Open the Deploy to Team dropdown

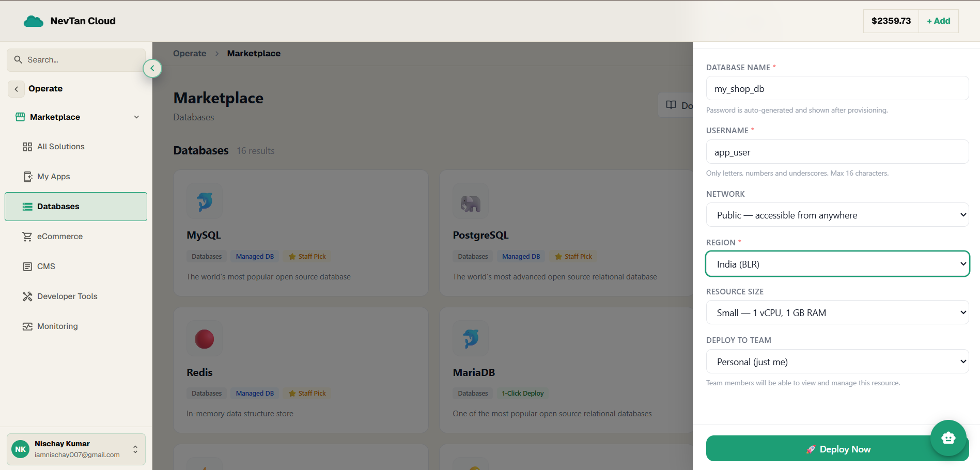pyautogui.click(x=837, y=362)
